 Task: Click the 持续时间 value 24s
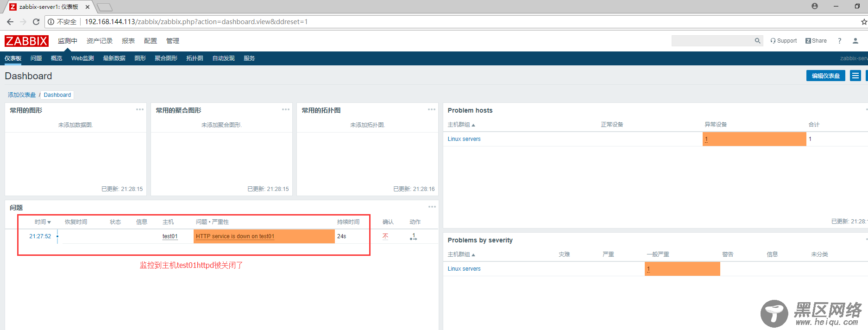click(x=341, y=236)
